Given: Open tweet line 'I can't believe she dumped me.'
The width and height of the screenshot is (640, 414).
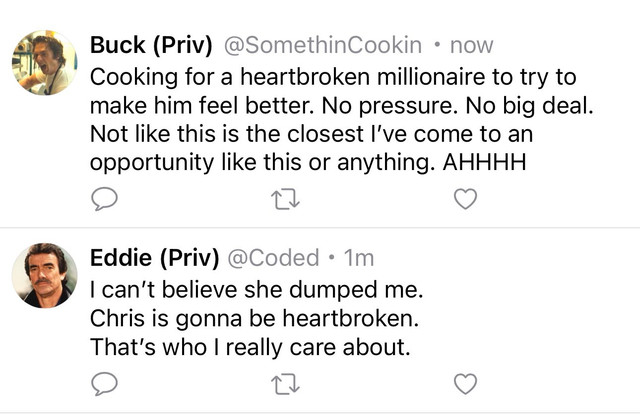Looking at the screenshot, I should 256,290.
